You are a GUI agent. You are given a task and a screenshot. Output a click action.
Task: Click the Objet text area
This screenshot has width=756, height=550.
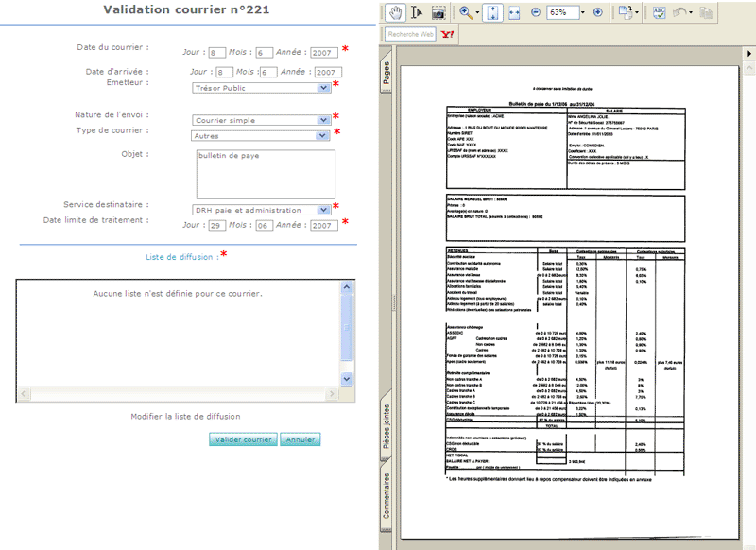click(266, 174)
